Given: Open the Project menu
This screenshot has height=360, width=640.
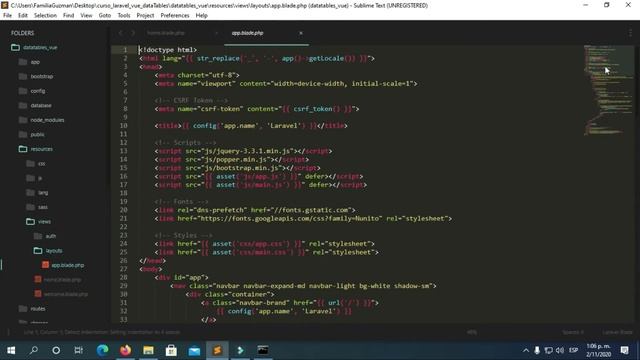Looking at the screenshot, I should [x=145, y=16].
